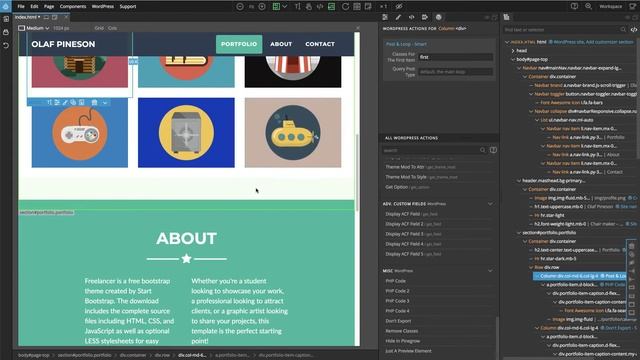The height and width of the screenshot is (360, 640).
Task: Toggle the Grid view option
Action: (99, 28)
